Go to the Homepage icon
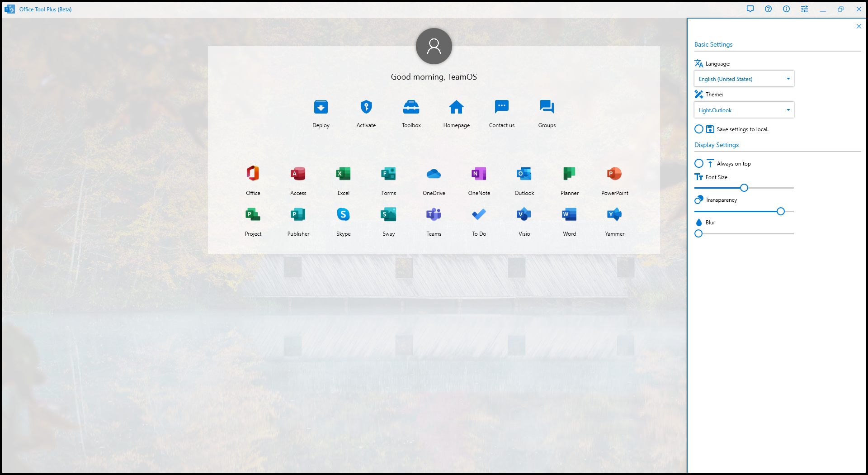Viewport: 868px width, 475px height. pos(457,107)
